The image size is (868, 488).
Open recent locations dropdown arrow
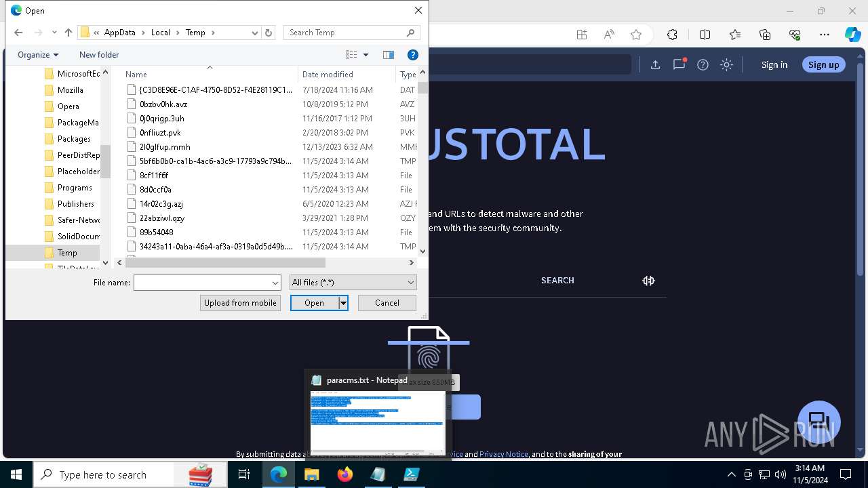(x=54, y=33)
